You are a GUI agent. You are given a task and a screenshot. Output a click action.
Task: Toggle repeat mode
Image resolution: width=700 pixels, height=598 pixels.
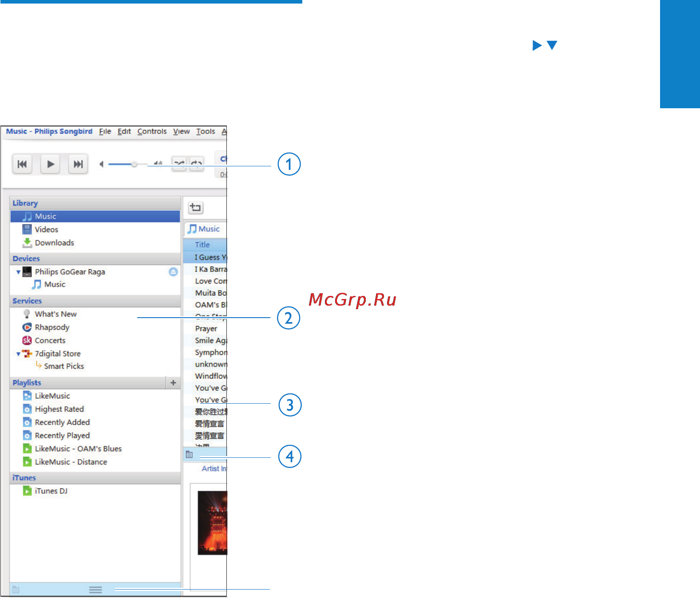[x=197, y=164]
